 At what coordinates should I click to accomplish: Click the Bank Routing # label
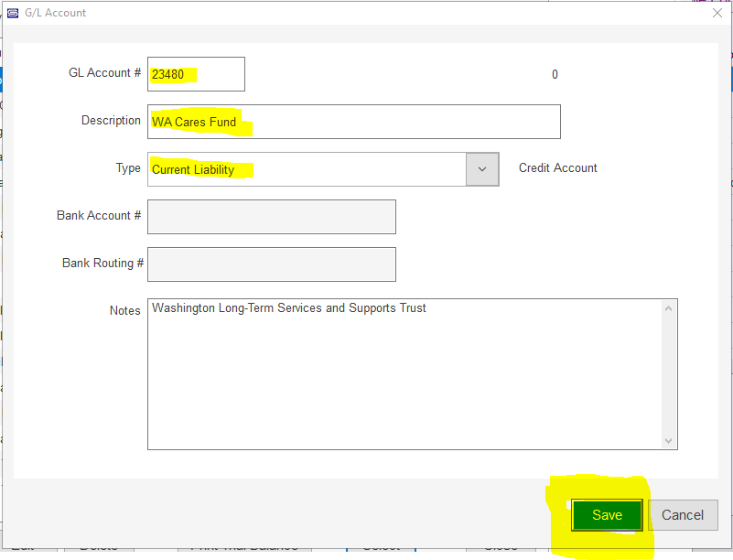tap(102, 264)
